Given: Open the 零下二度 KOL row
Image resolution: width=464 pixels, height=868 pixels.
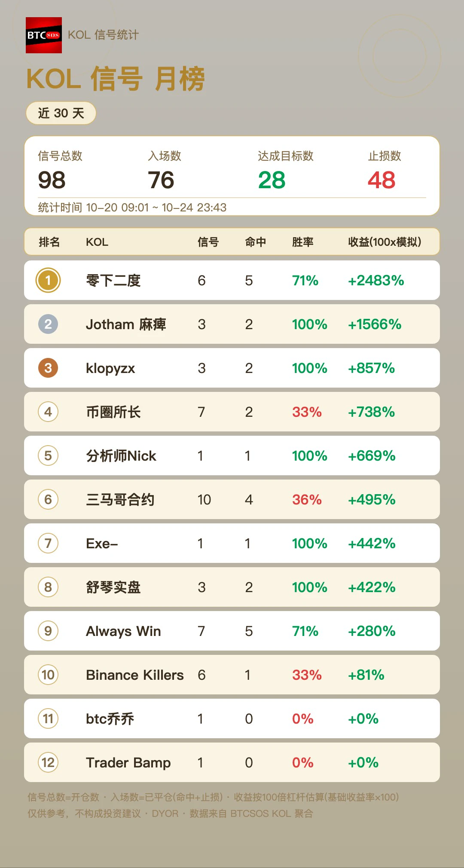Looking at the screenshot, I should tap(232, 280).
